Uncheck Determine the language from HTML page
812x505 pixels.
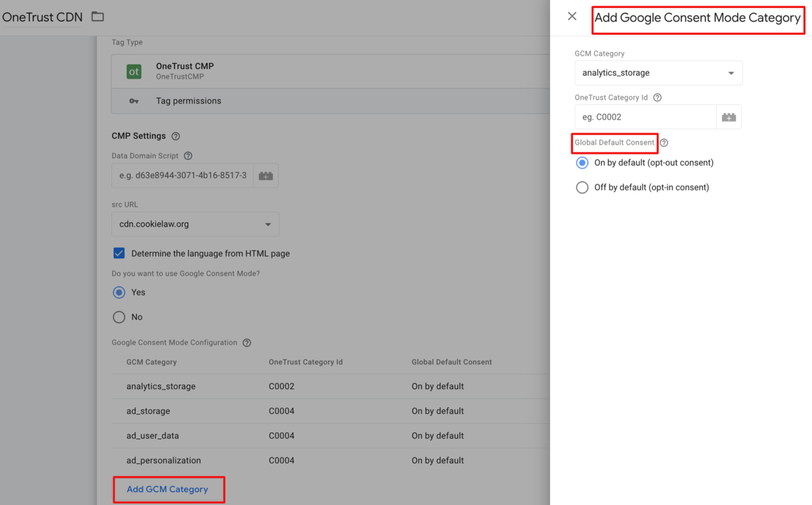119,253
